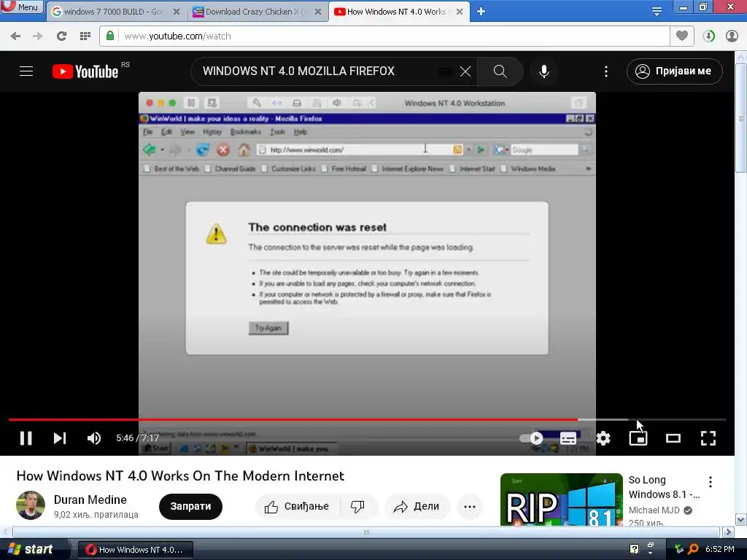
Task: Open Duran Medine channel avatar
Action: [x=31, y=505]
